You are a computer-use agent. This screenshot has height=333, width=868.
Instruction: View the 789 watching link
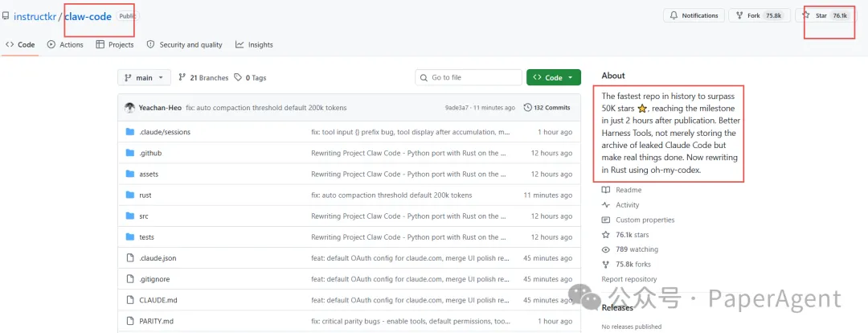637,250
